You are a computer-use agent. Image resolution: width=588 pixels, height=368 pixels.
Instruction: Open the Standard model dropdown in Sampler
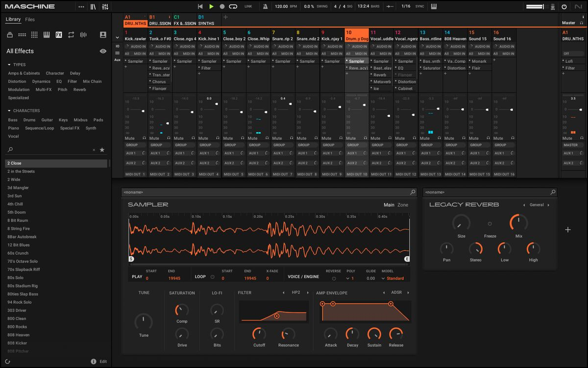[393, 278]
